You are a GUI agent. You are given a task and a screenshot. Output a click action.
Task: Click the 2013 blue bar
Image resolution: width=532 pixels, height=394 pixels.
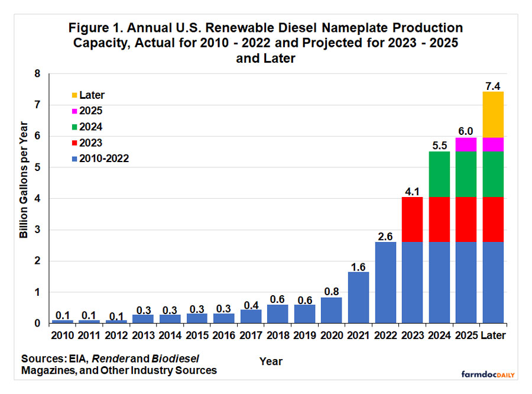tap(143, 319)
